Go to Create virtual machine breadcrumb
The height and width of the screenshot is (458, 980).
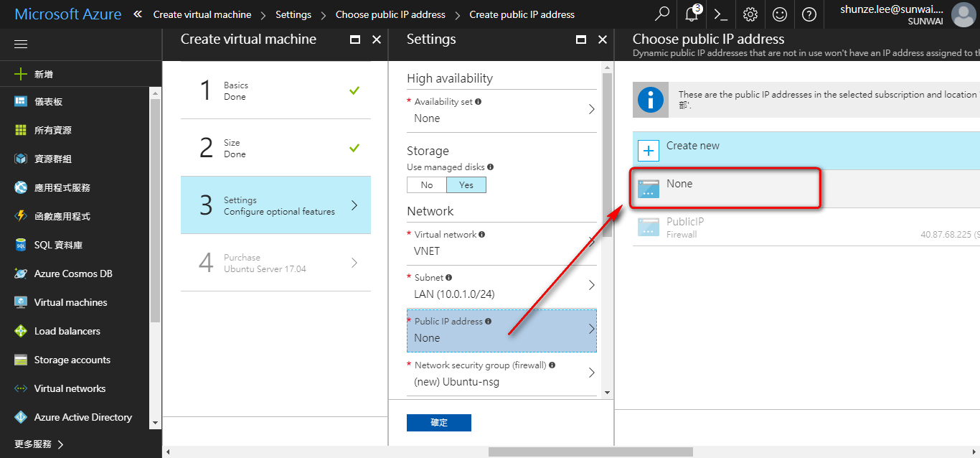(x=202, y=14)
